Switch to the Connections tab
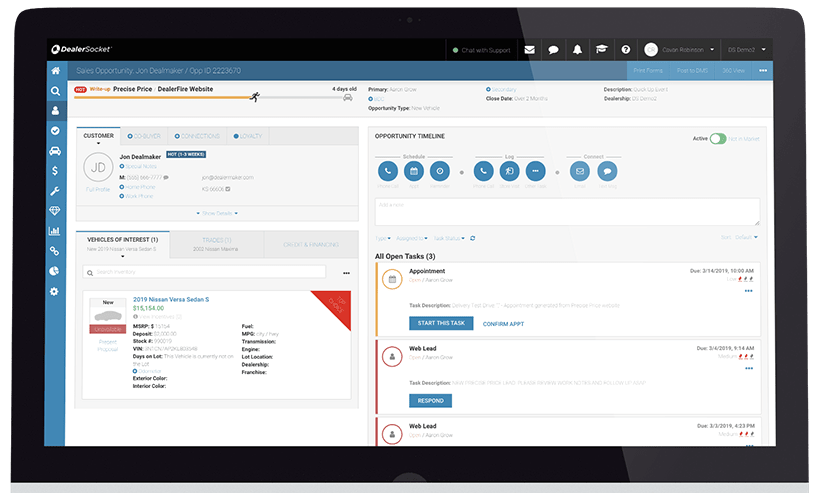Image resolution: width=819 pixels, height=493 pixels. click(x=197, y=136)
